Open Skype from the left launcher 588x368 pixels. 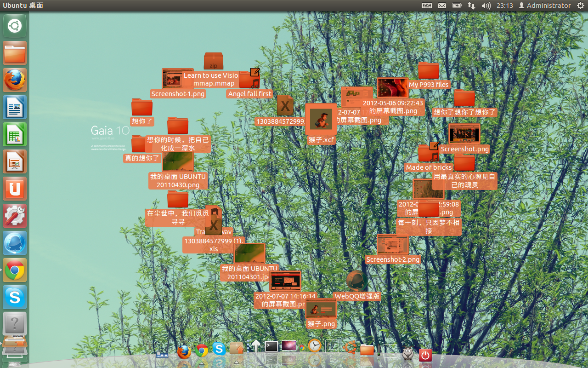pyautogui.click(x=15, y=297)
